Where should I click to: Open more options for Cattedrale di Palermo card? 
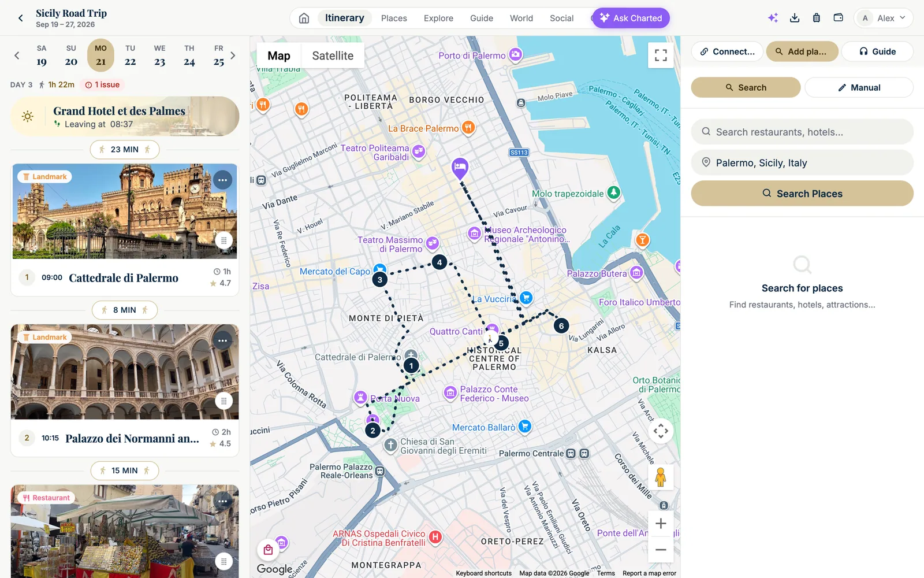pos(223,180)
